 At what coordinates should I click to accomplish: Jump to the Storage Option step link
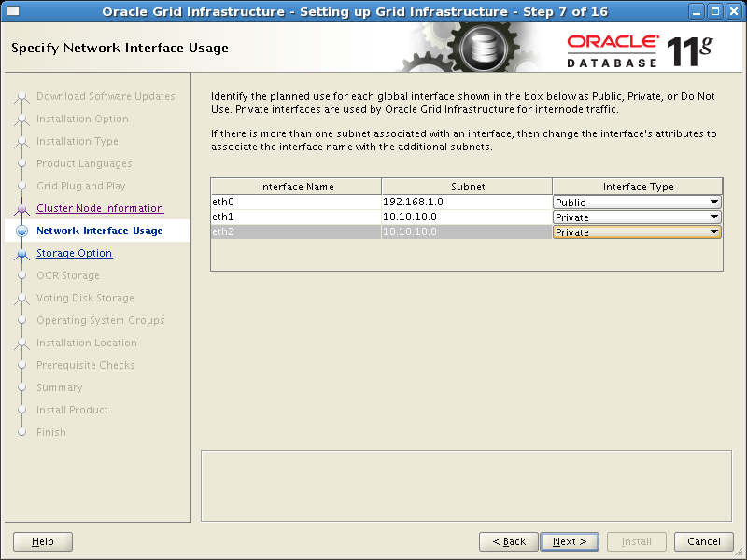tap(75, 253)
